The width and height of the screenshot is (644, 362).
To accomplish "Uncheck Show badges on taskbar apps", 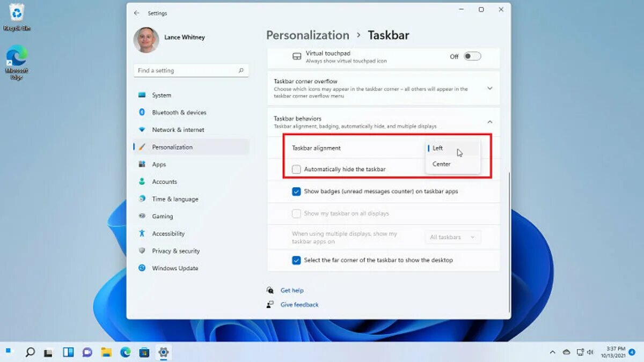I will pos(296,191).
